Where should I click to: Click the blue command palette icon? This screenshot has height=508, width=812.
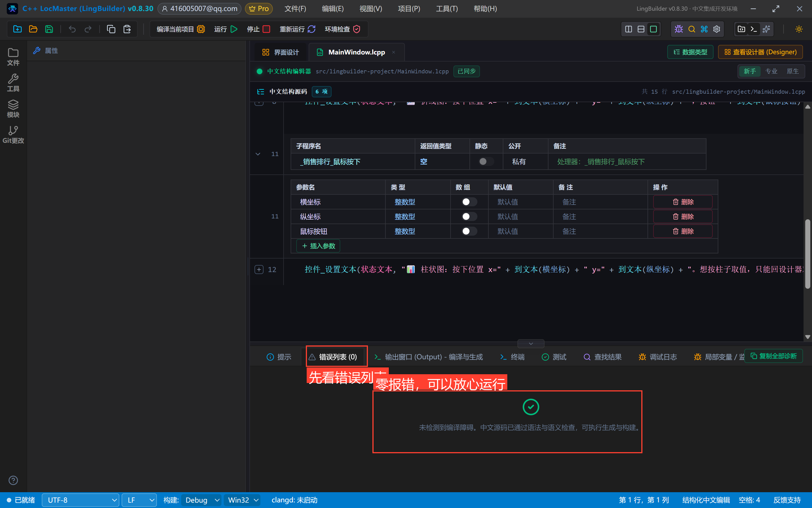click(704, 29)
